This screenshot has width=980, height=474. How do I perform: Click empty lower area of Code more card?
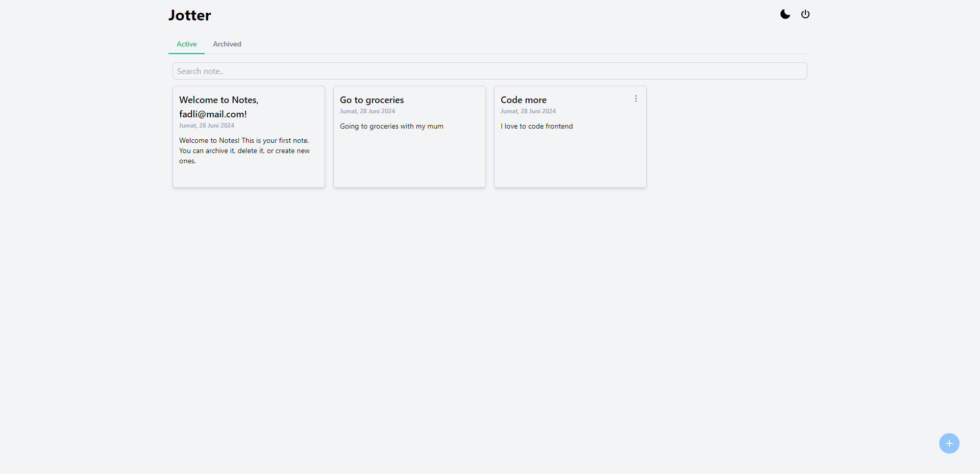coord(570,163)
